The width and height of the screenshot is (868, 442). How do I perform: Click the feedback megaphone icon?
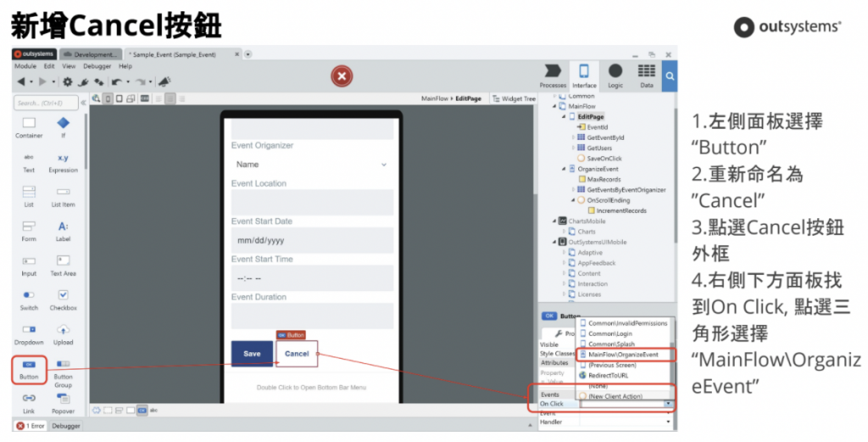164,82
